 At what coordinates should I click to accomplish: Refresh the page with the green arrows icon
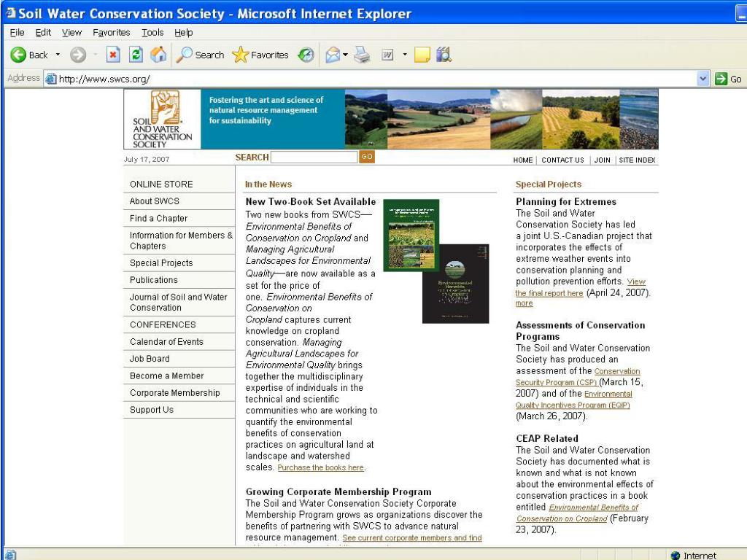tap(136, 55)
